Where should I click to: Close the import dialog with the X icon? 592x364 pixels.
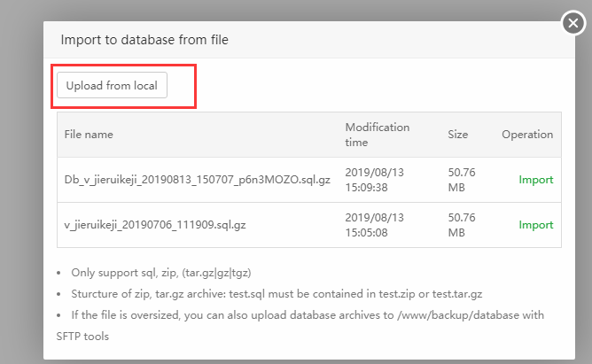pos(574,23)
